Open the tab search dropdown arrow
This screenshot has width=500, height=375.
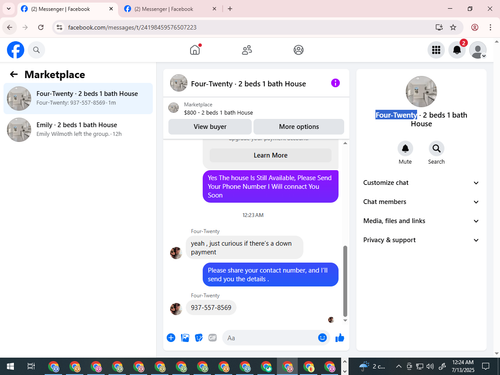coord(9,9)
